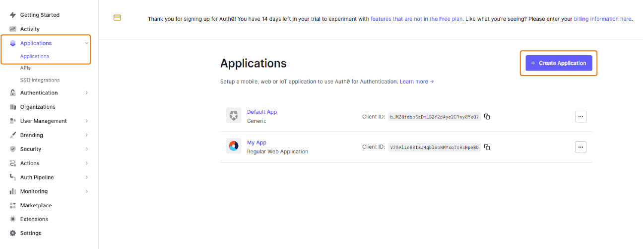
Task: Expand the Security section chevron
Action: coord(87,149)
